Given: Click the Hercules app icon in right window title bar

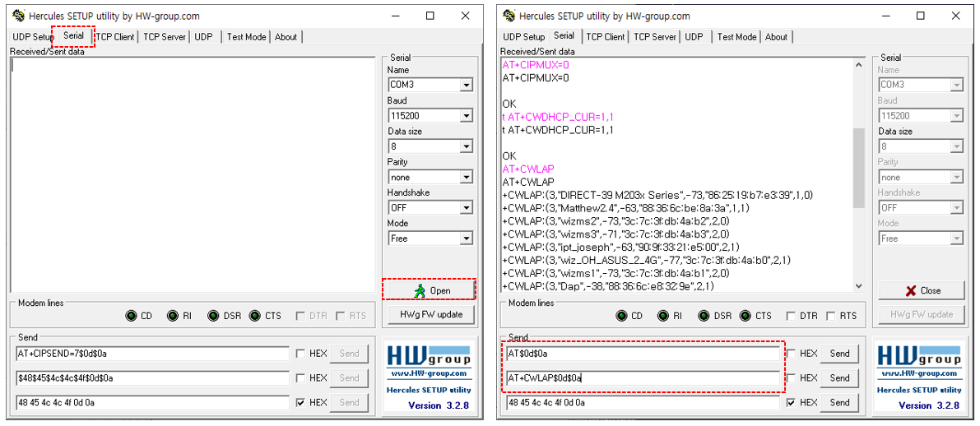Looking at the screenshot, I should click(509, 16).
